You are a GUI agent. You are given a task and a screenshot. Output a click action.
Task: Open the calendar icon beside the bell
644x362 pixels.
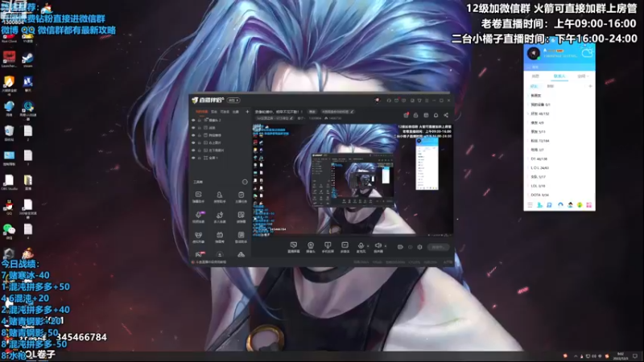(x=426, y=115)
